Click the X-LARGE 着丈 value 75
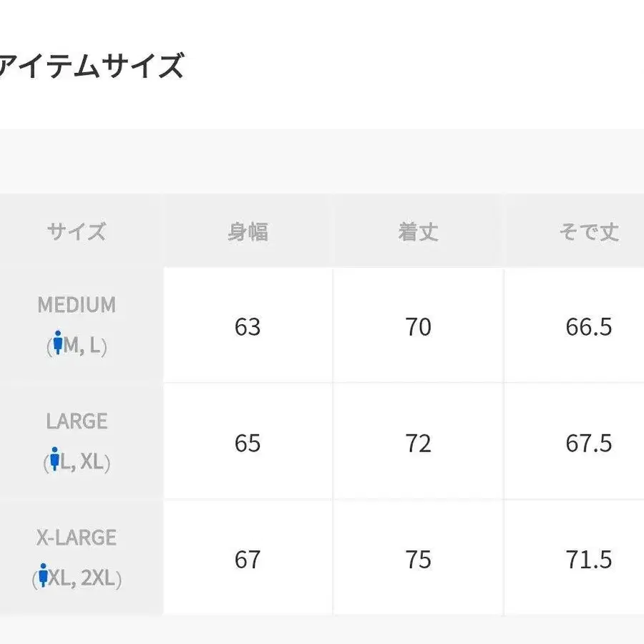The image size is (644, 644). point(418,559)
